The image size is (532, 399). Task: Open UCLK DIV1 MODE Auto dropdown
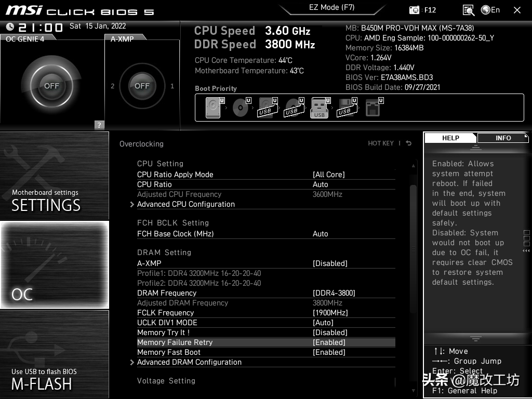(x=323, y=322)
